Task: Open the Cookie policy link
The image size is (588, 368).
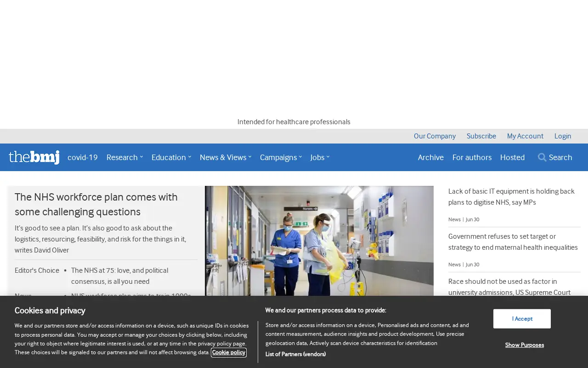Action: 229,352
